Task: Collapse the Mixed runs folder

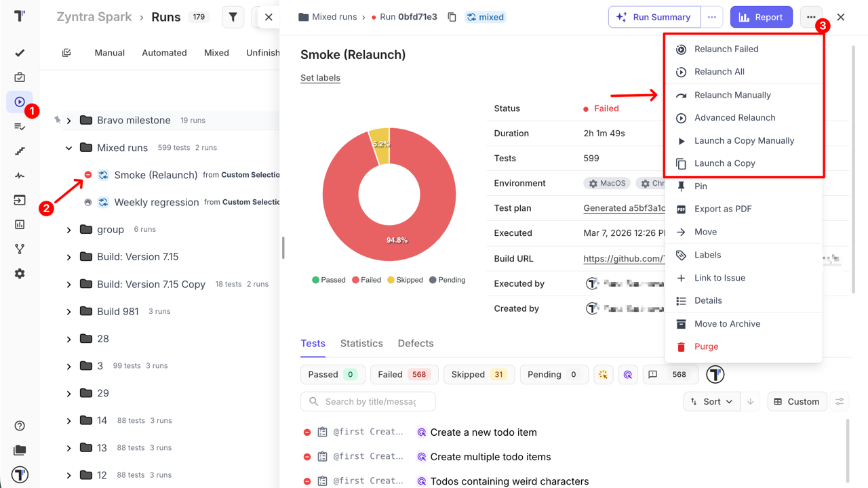Action: click(69, 148)
